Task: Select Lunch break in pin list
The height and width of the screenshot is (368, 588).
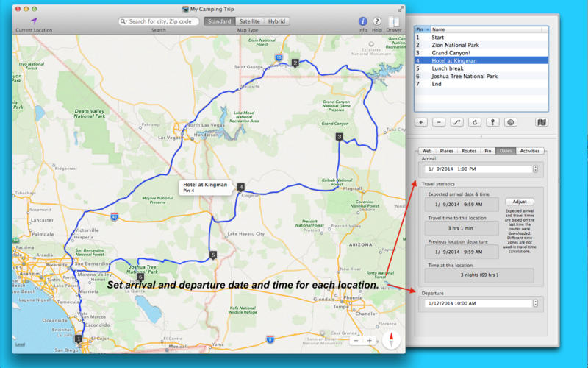Action: coord(481,68)
